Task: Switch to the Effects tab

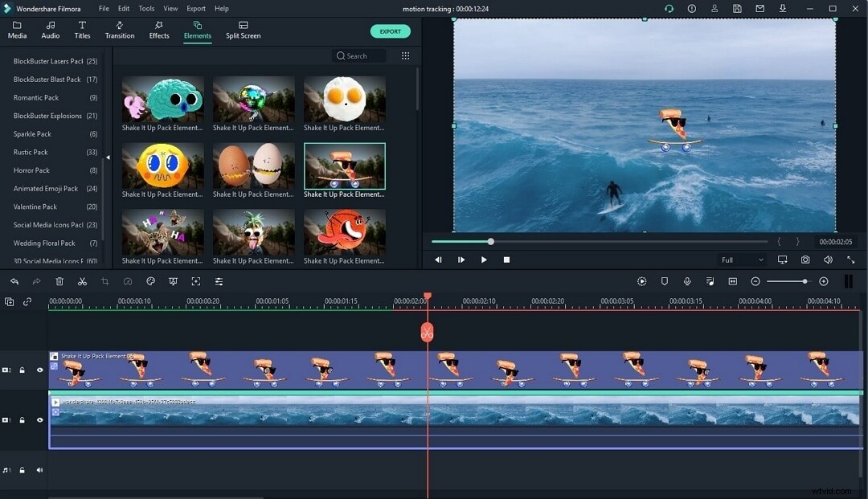Action: [158, 31]
